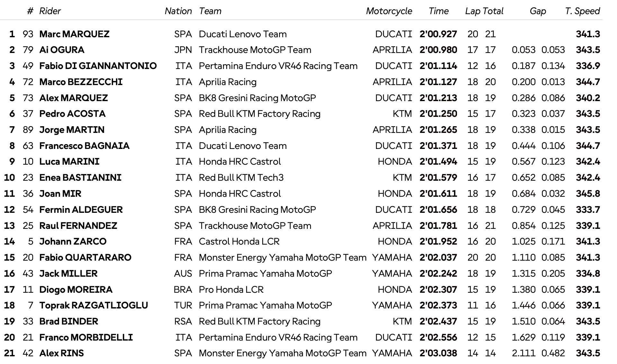Select Pedro ACOSTA in the table
Image resolution: width=617 pixels, height=364 pixels.
72,114
